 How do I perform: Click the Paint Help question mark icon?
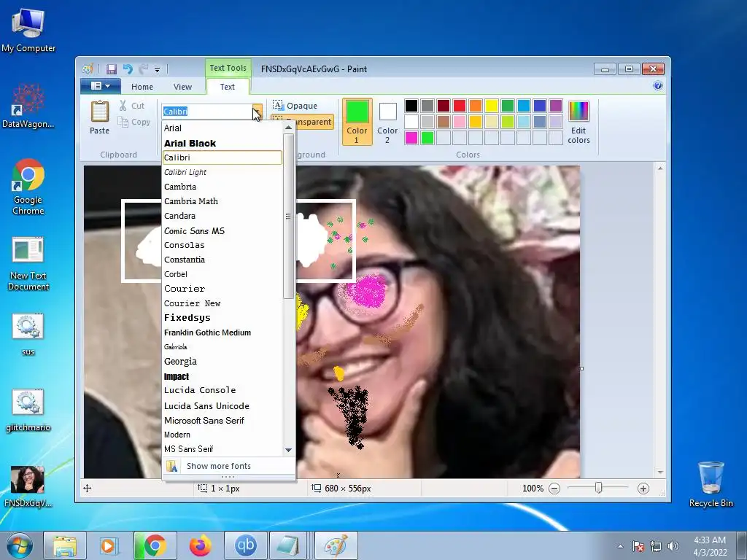point(658,86)
